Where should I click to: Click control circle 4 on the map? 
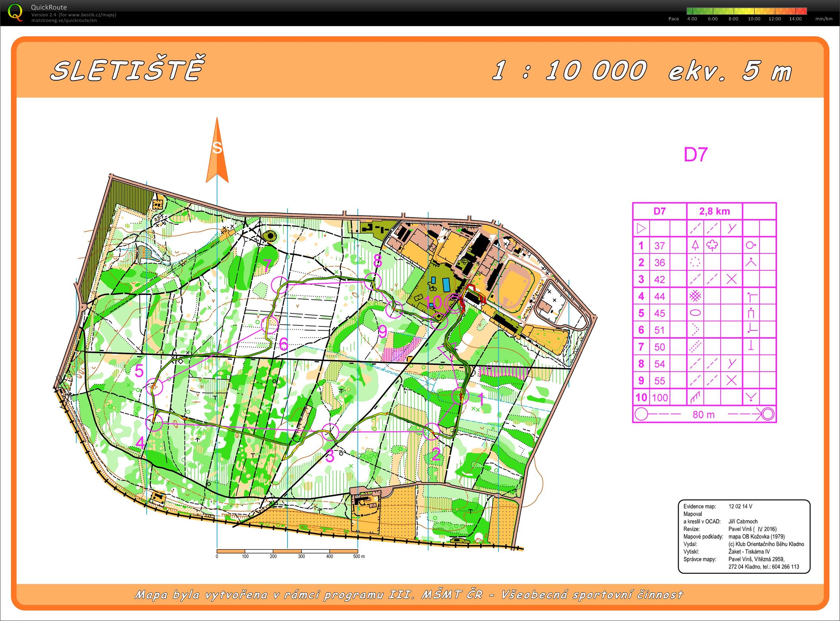pos(154,422)
